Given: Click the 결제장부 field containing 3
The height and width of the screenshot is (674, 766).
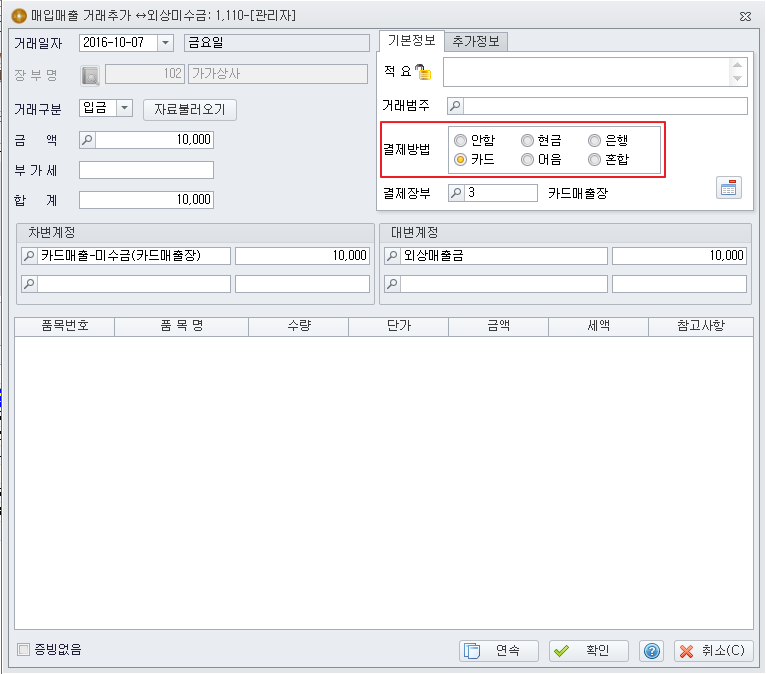Looking at the screenshot, I should [x=501, y=192].
